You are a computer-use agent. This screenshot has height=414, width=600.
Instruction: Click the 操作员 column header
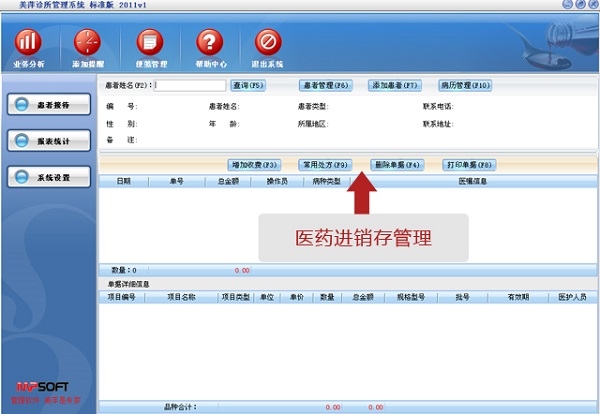click(277, 181)
